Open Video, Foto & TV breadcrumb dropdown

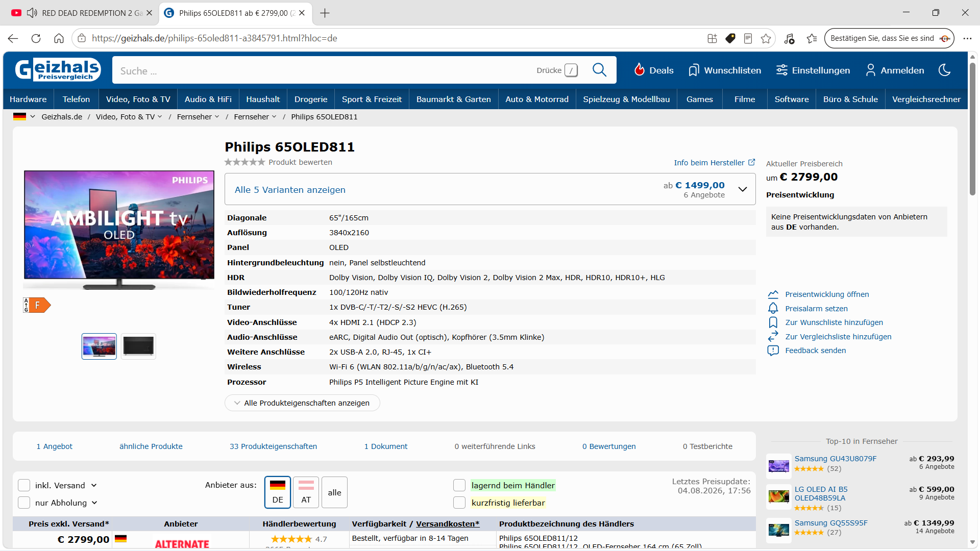[160, 117]
